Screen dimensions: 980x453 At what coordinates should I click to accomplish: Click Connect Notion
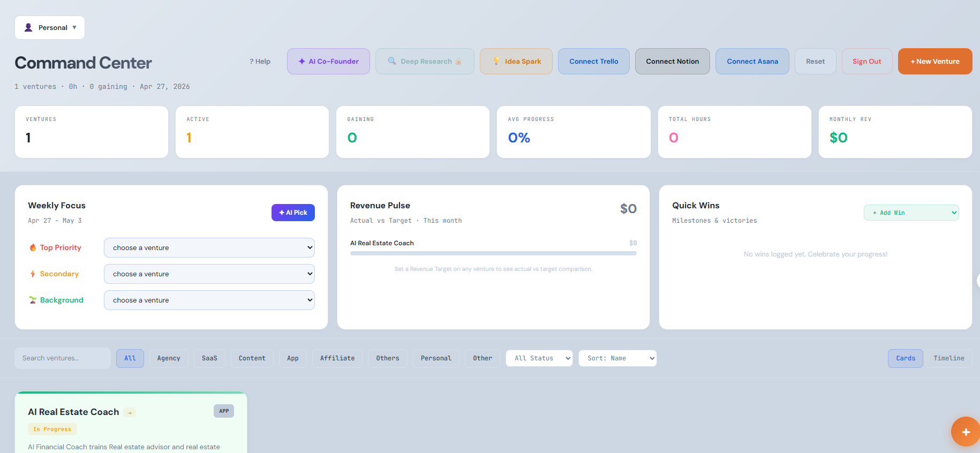[x=673, y=62]
